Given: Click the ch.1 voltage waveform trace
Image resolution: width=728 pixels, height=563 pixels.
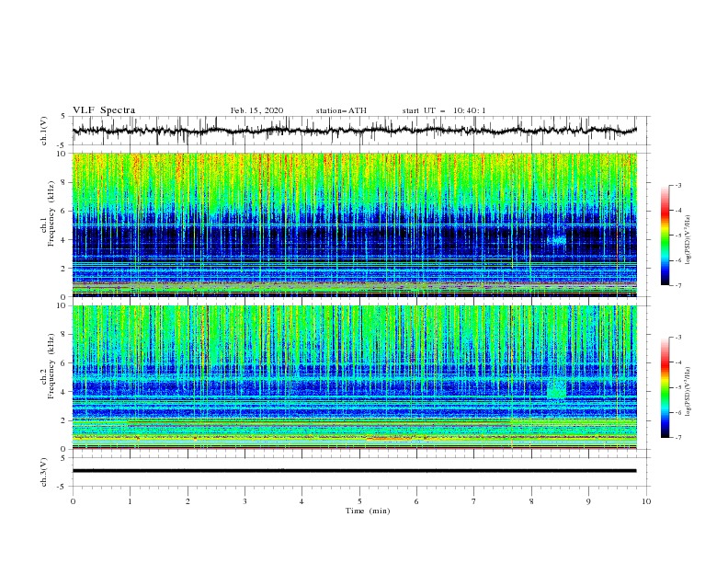Looking at the screenshot, I should (354, 131).
